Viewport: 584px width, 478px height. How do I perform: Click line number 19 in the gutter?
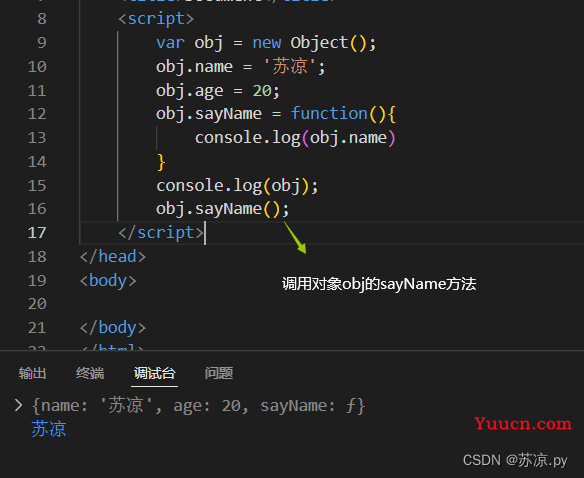coord(37,281)
